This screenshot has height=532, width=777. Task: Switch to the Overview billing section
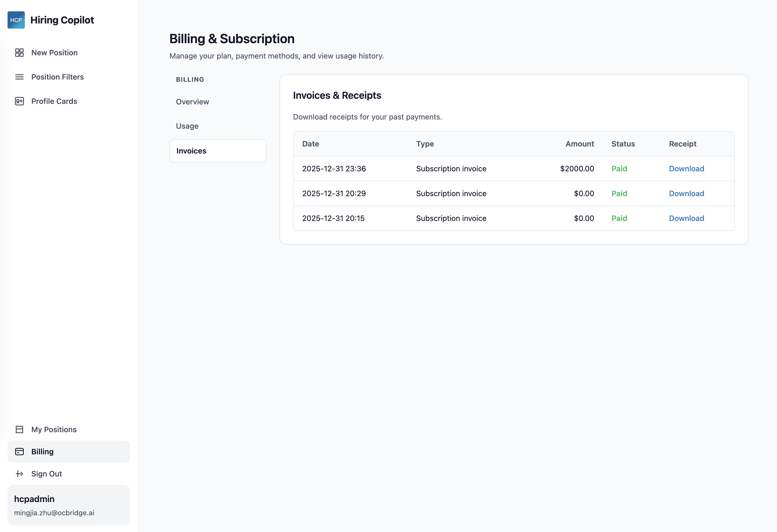tap(192, 102)
